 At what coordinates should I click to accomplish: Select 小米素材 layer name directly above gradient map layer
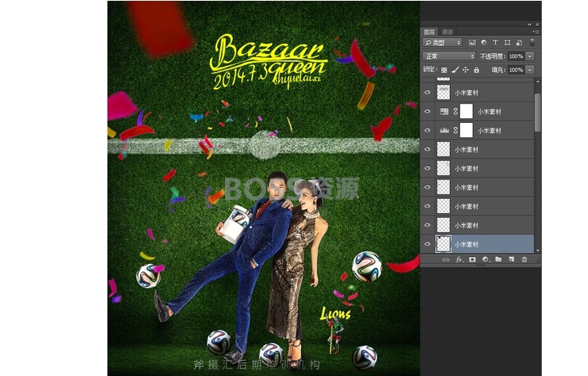[x=466, y=93]
